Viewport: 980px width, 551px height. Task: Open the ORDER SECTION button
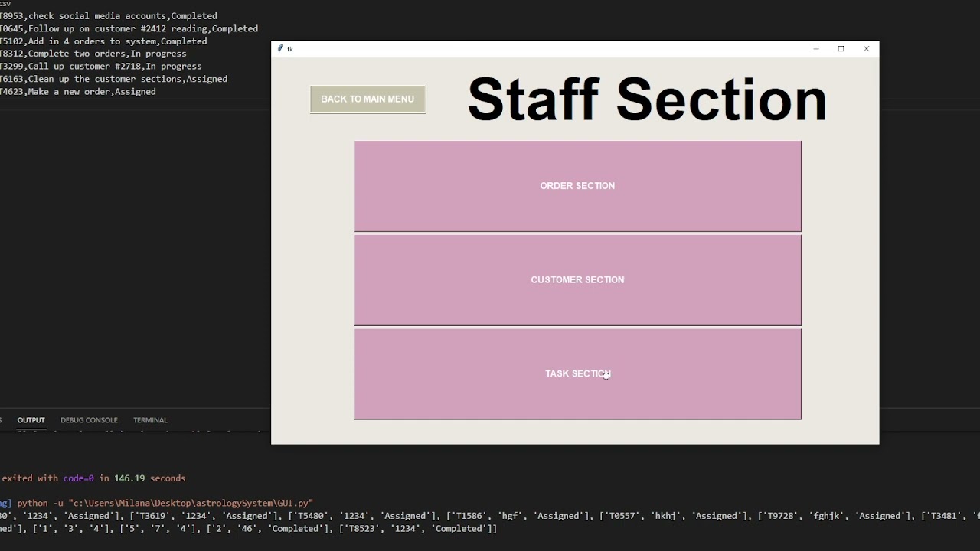click(x=577, y=186)
